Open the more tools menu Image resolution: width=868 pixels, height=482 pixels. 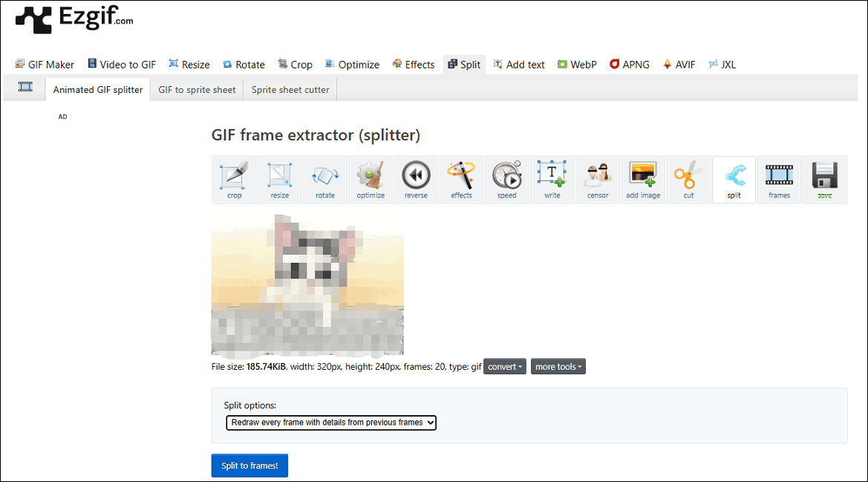pyautogui.click(x=558, y=366)
